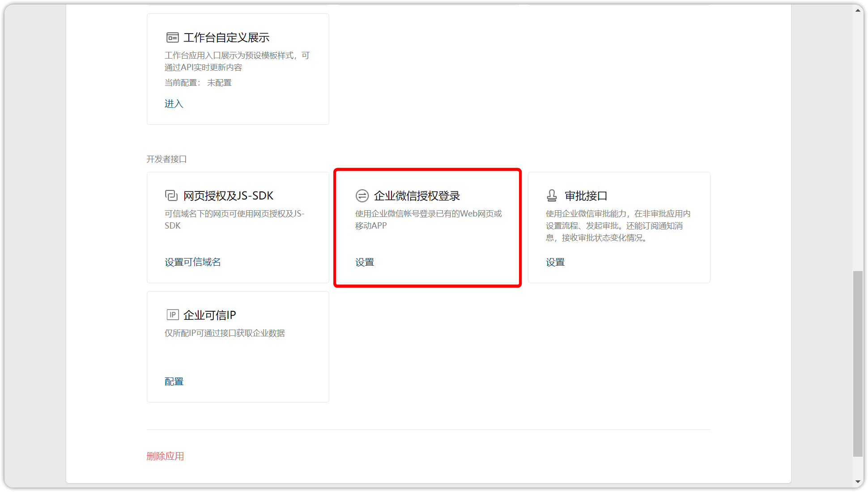The height and width of the screenshot is (492, 868).
Task: Click the 工作台应用入口展示 description text
Action: (x=237, y=61)
